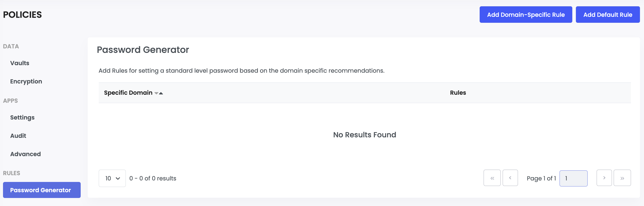The image size is (644, 206).
Task: Select Password Generator under RULES
Action: 42,190
